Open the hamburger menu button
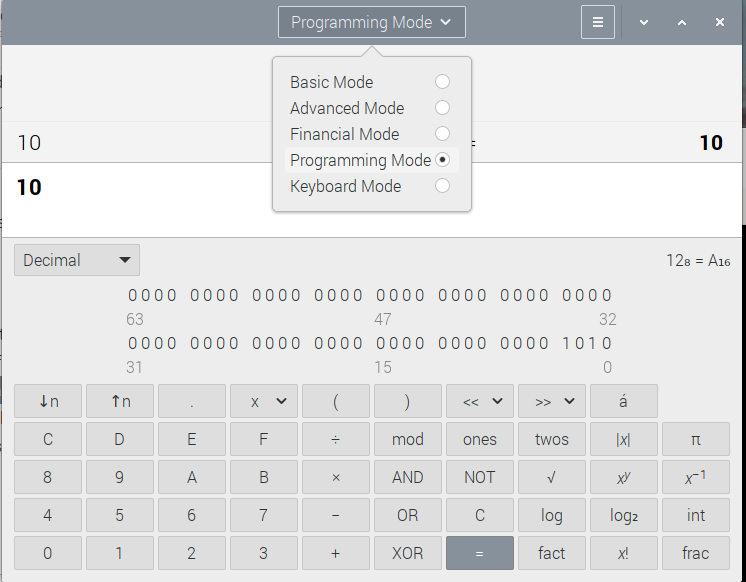The height and width of the screenshot is (582, 746). pyautogui.click(x=597, y=22)
